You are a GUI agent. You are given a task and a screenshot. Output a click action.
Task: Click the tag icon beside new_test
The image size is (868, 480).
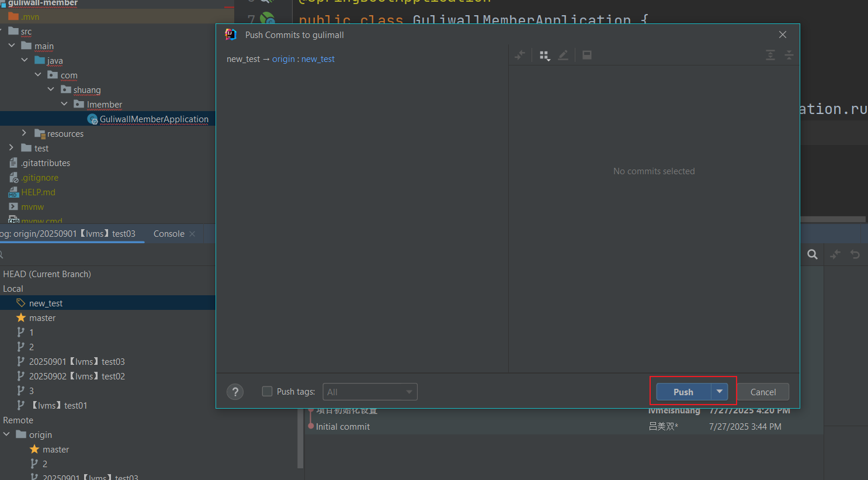click(21, 303)
